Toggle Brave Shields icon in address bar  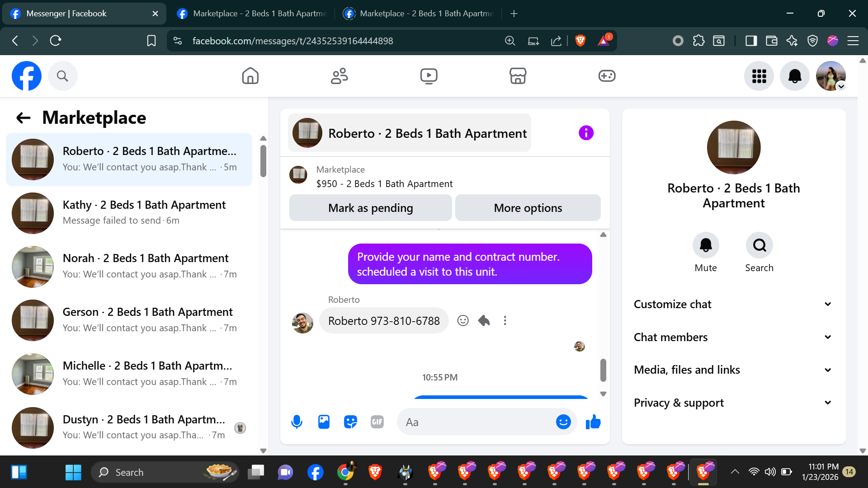click(x=580, y=41)
